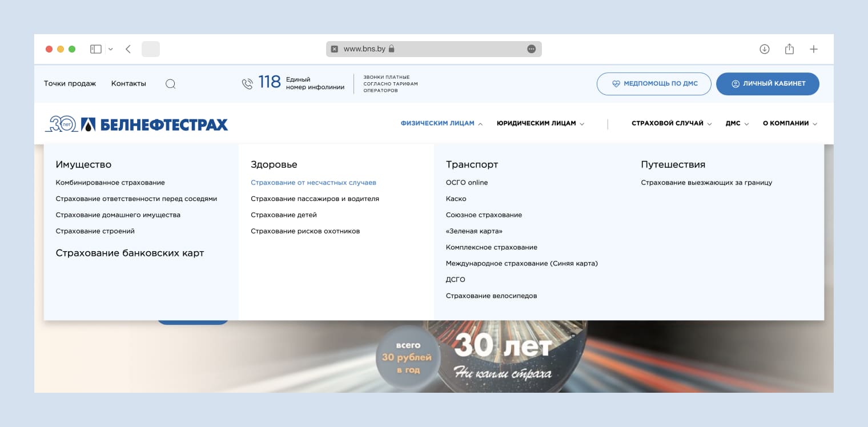Open Личный кабинет
Viewport: 868px width, 427px height.
pyautogui.click(x=767, y=84)
